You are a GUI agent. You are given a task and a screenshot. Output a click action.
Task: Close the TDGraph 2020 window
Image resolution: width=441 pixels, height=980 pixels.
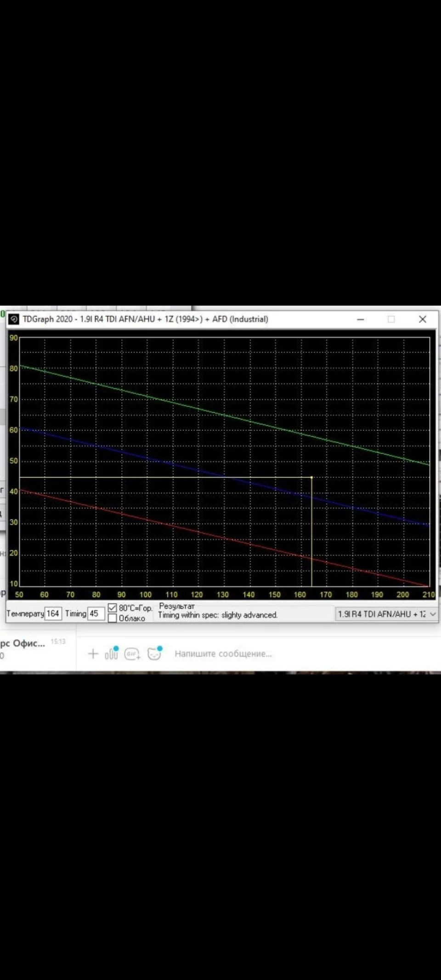423,319
